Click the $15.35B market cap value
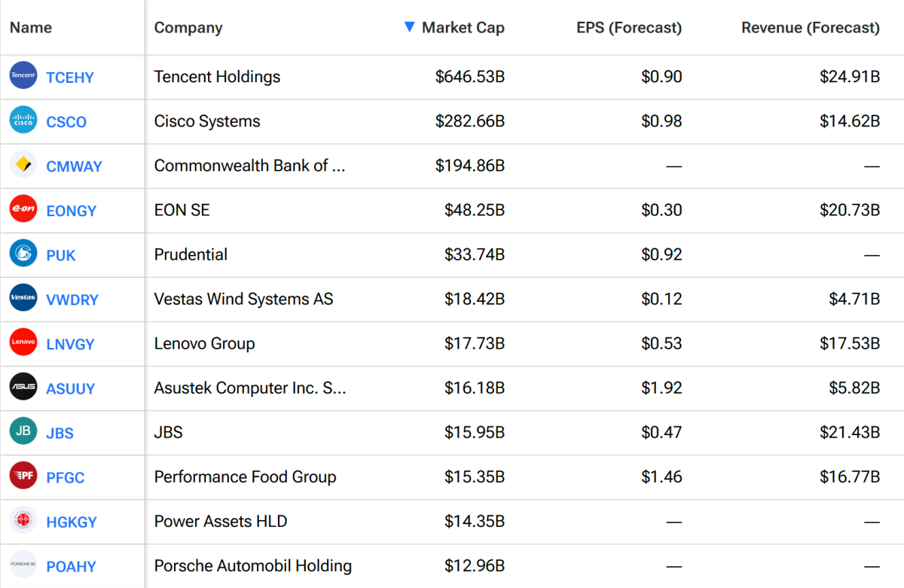This screenshot has height=588, width=904. 475,477
